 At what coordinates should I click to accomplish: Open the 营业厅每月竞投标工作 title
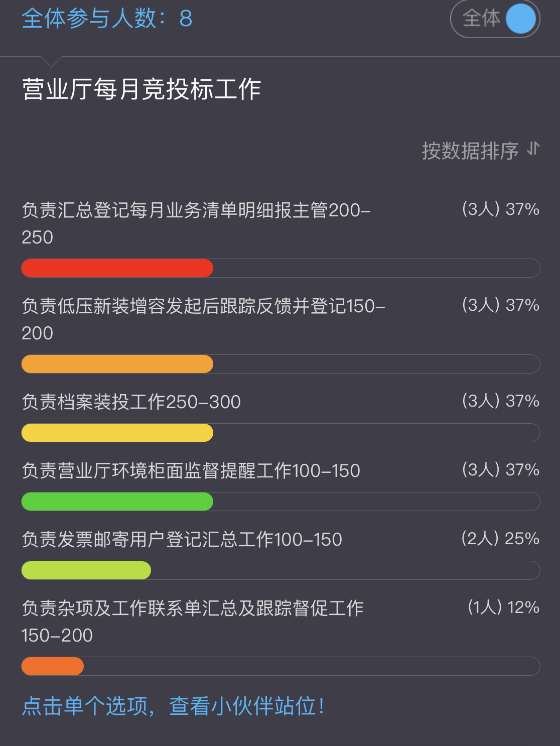[x=142, y=89]
